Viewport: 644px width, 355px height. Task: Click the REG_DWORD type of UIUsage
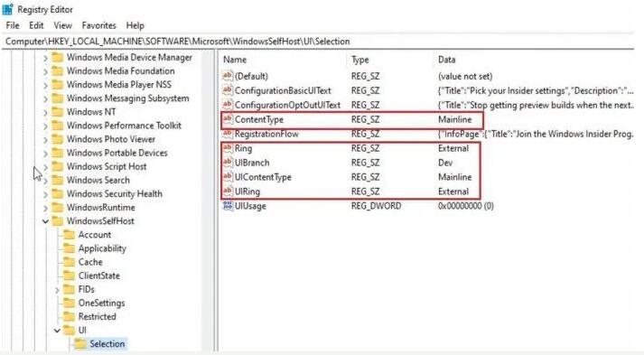[376, 206]
